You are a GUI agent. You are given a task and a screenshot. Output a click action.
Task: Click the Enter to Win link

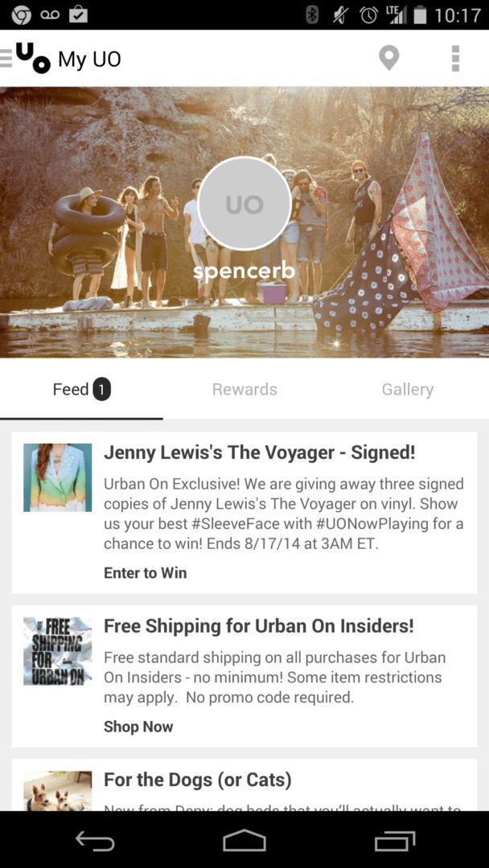point(145,573)
